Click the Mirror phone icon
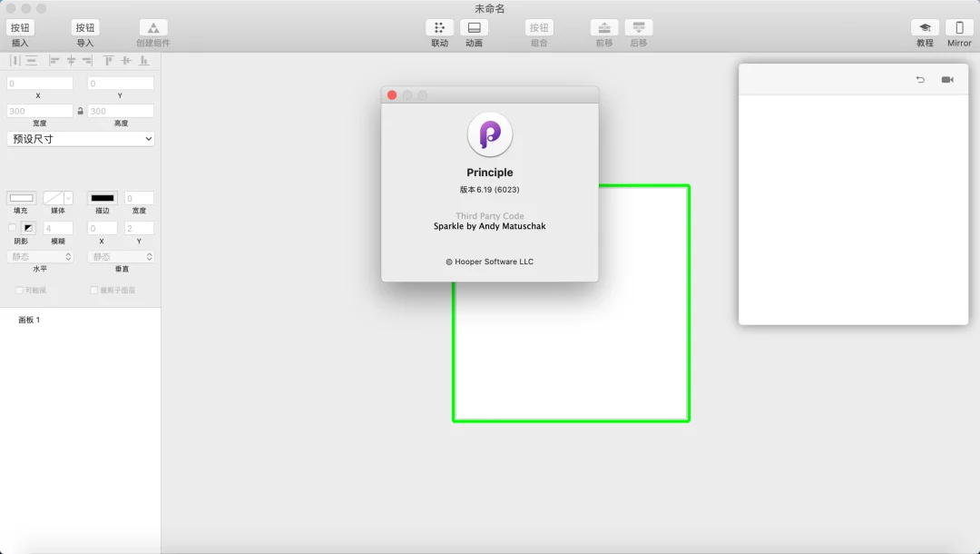 (x=959, y=27)
